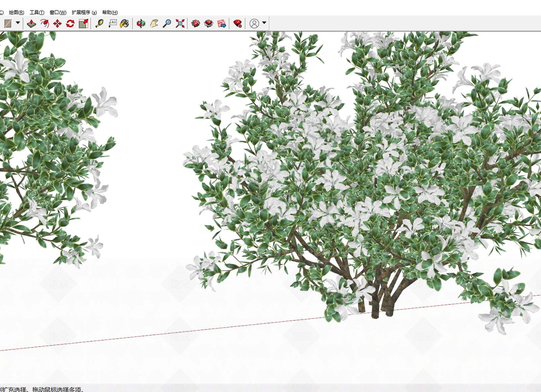Expand the shape tool dropdown arrow
The width and height of the screenshot is (541, 392).
[18, 23]
